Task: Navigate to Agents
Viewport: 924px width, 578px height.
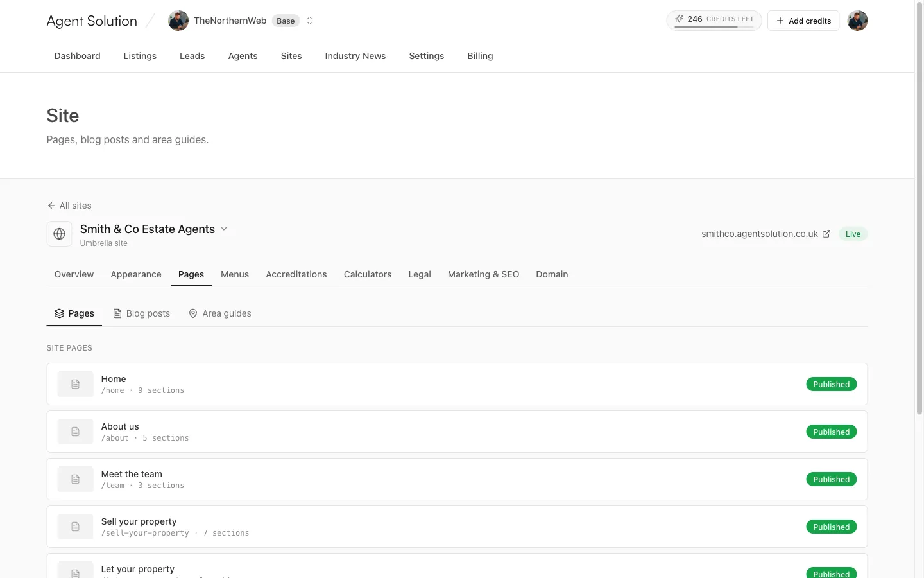Action: (x=243, y=56)
